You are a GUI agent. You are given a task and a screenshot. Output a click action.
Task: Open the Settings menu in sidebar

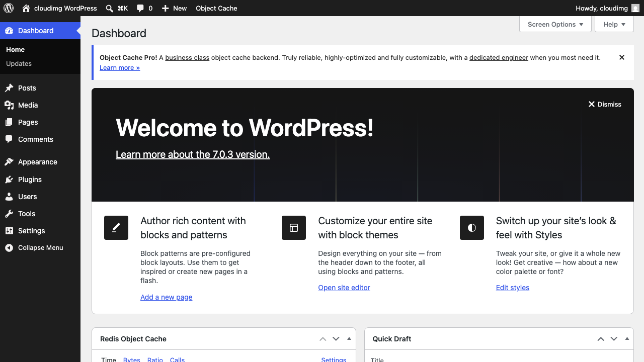(x=40, y=231)
